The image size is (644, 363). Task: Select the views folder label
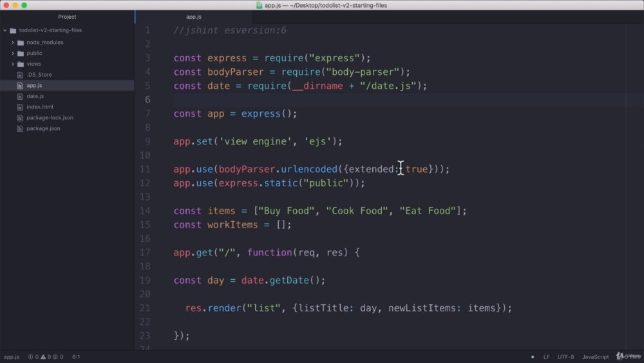tap(33, 64)
